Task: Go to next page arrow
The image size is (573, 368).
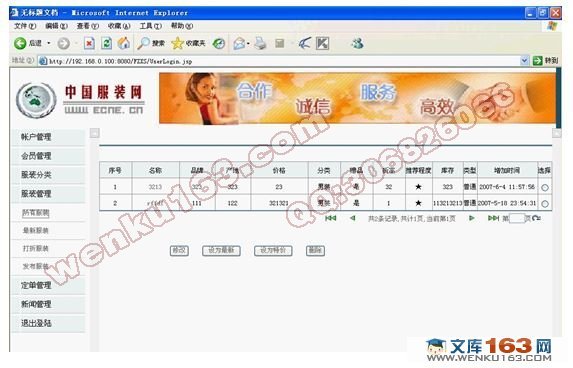Action: click(472, 218)
